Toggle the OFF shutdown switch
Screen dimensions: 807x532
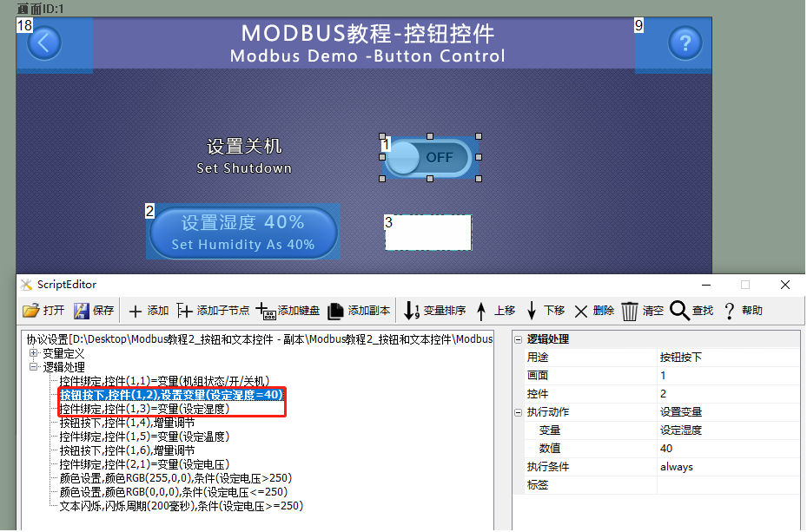pos(429,157)
